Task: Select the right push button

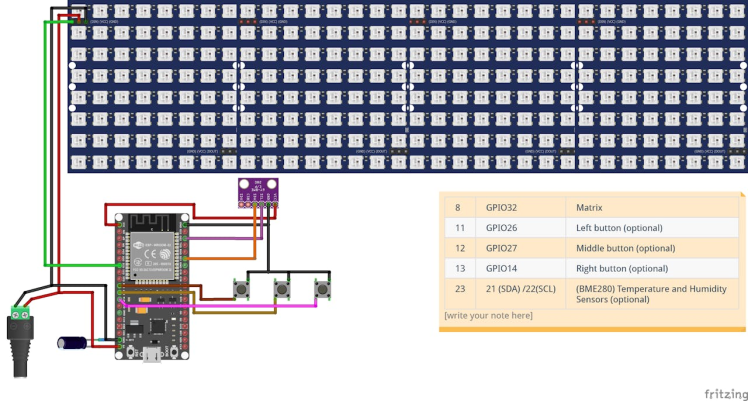Action: tap(323, 289)
